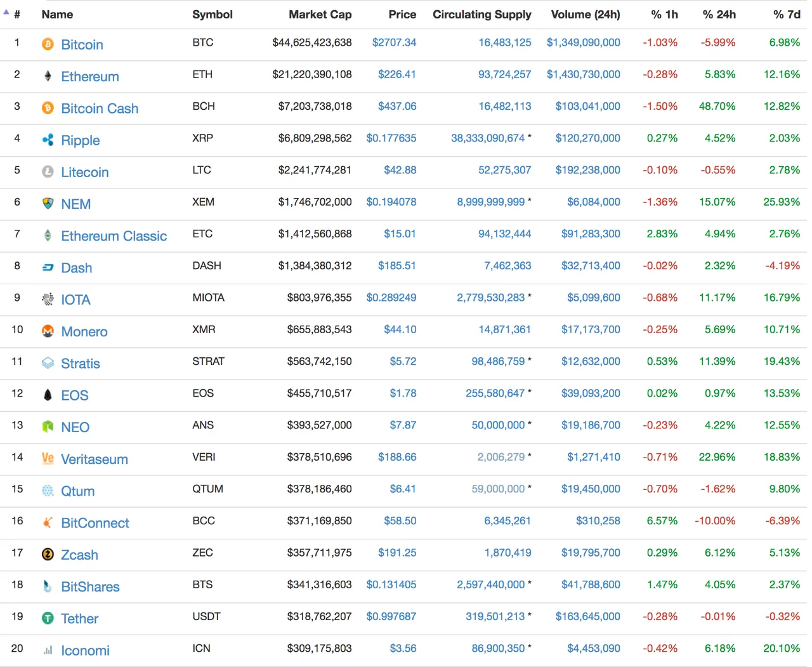Click the Ethereum Classic logo icon

click(x=48, y=235)
